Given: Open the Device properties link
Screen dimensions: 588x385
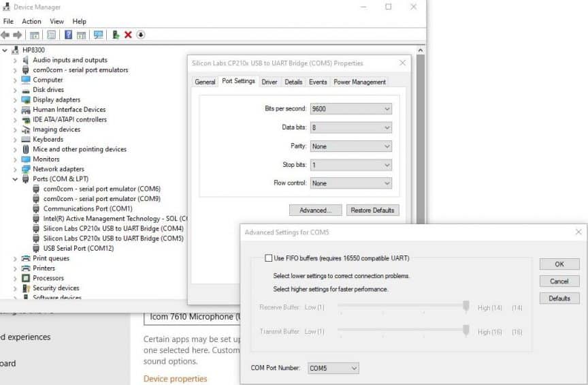Looking at the screenshot, I should click(175, 379).
